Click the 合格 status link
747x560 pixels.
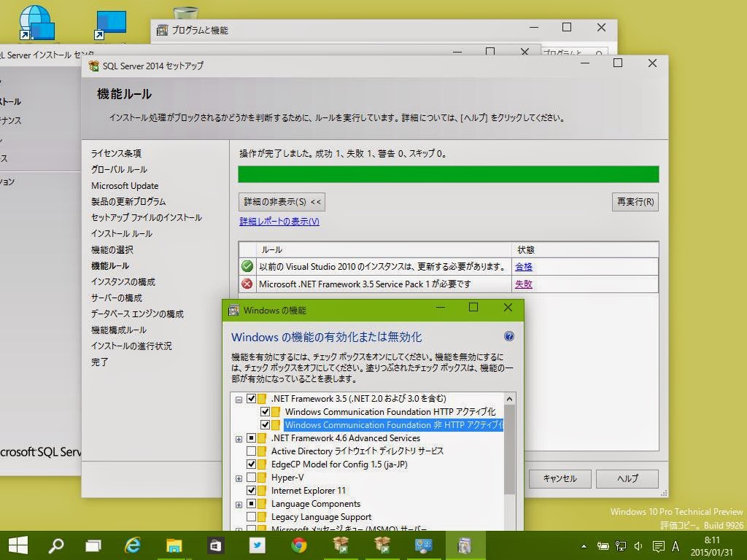pos(524,267)
